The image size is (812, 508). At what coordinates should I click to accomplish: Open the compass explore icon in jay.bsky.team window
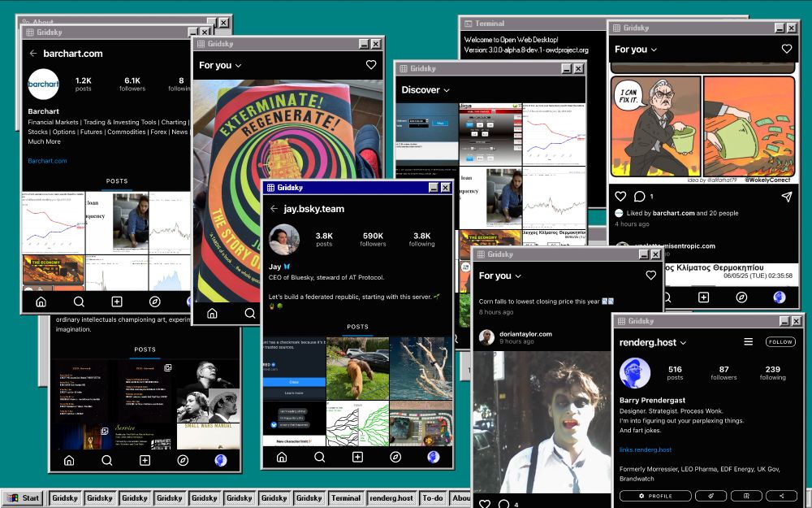coord(395,457)
